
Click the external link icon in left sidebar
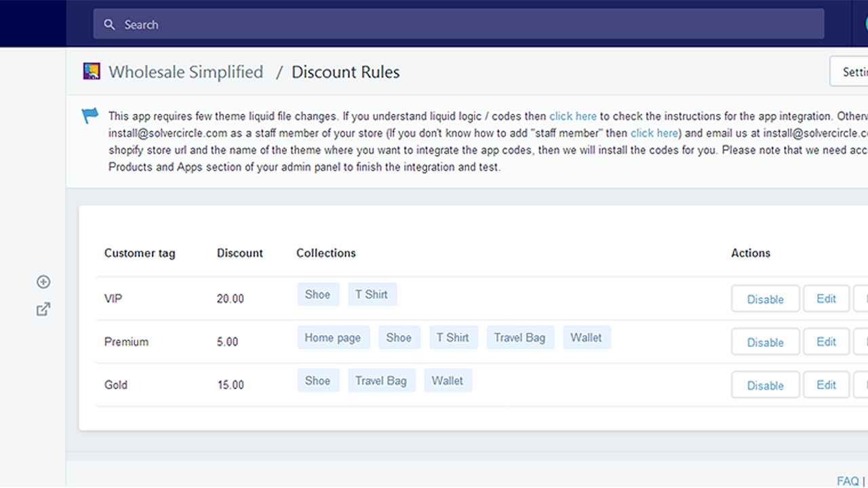click(x=43, y=309)
